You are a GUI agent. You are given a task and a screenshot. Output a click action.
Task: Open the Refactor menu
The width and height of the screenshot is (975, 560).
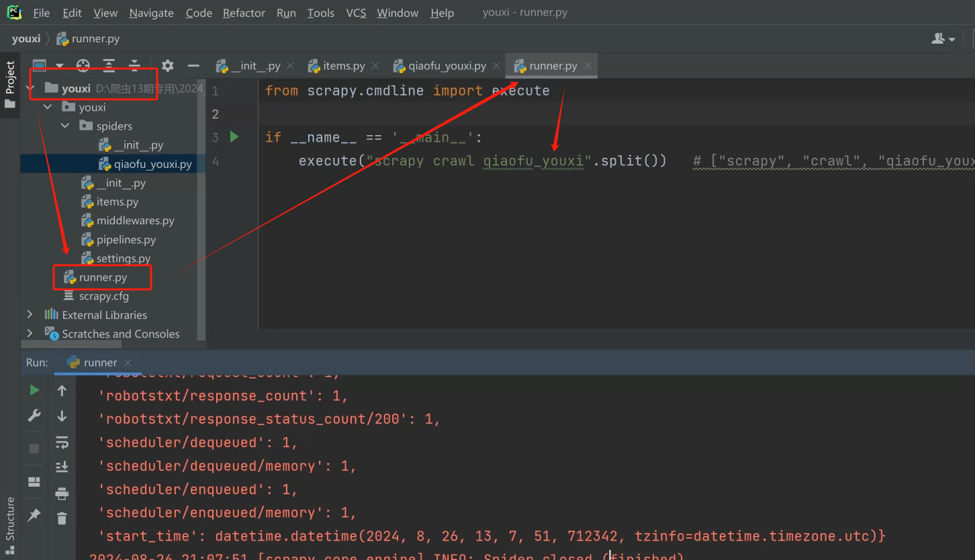pos(244,13)
